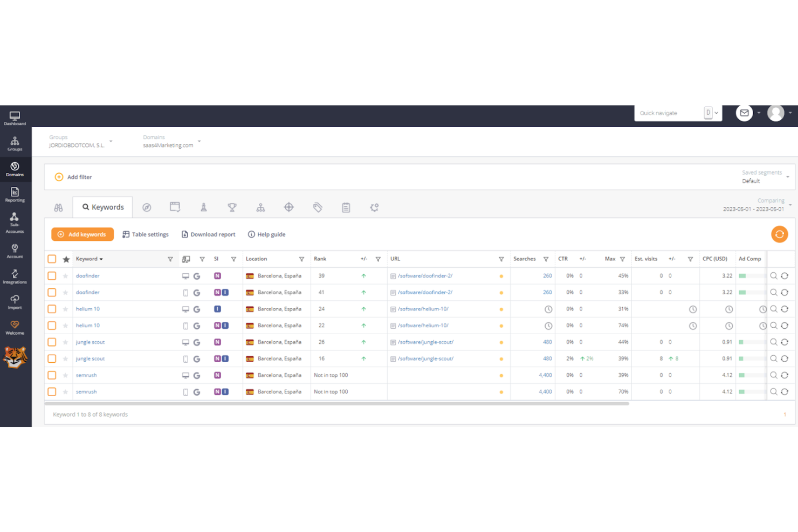Click the orange refresh button

coord(779,234)
